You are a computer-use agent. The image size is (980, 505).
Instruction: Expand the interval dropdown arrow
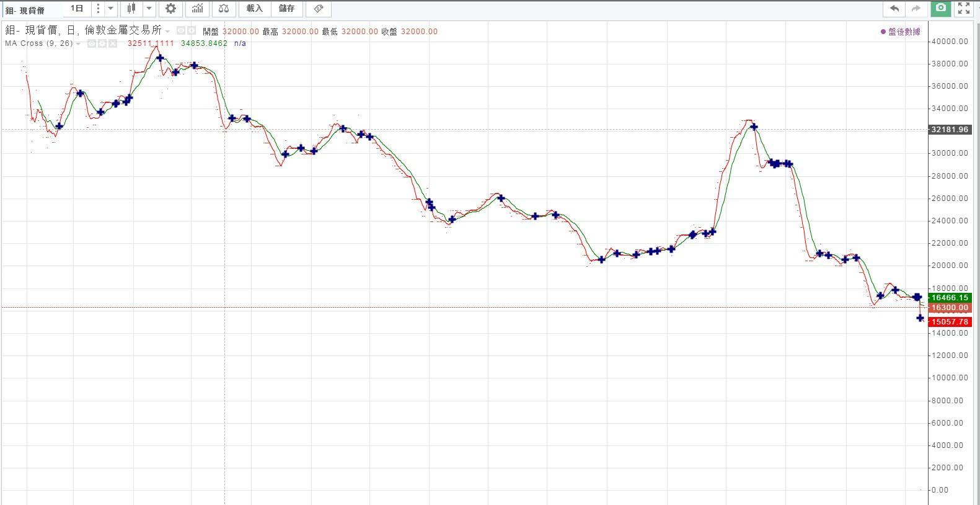(x=110, y=9)
